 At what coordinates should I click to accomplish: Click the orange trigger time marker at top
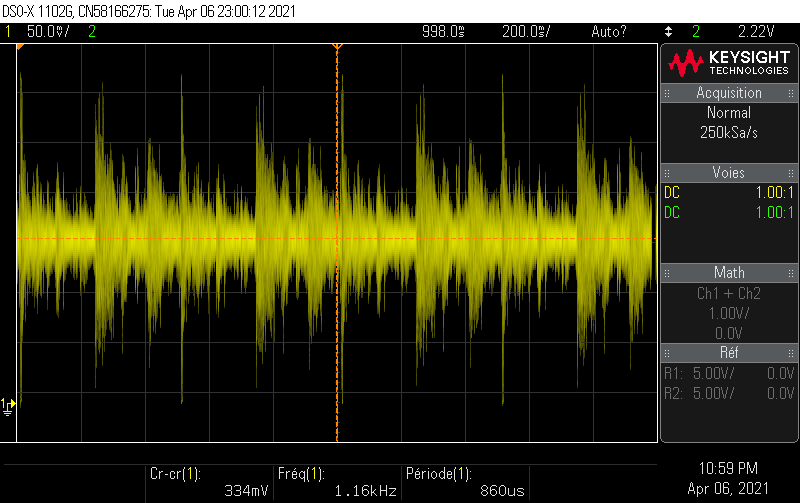coord(337,47)
